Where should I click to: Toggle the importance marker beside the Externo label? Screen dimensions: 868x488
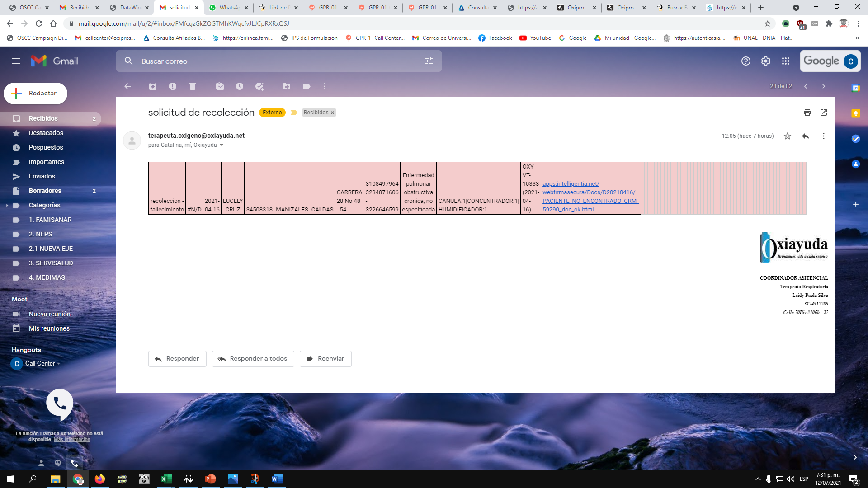click(x=294, y=113)
